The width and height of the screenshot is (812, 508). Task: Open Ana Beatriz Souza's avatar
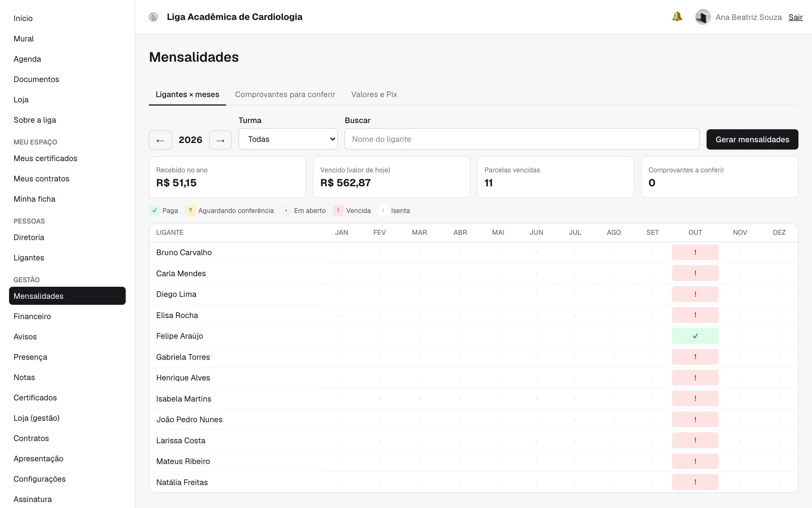click(703, 17)
